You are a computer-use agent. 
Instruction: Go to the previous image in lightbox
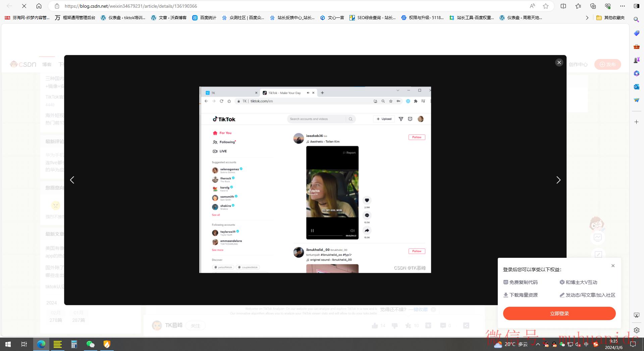pos(72,180)
